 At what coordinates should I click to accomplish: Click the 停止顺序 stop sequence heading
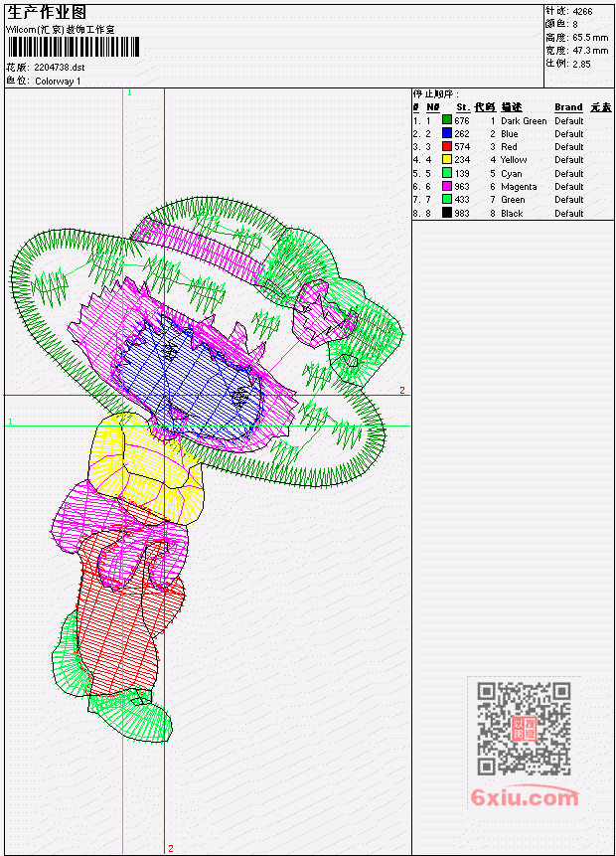tap(435, 93)
